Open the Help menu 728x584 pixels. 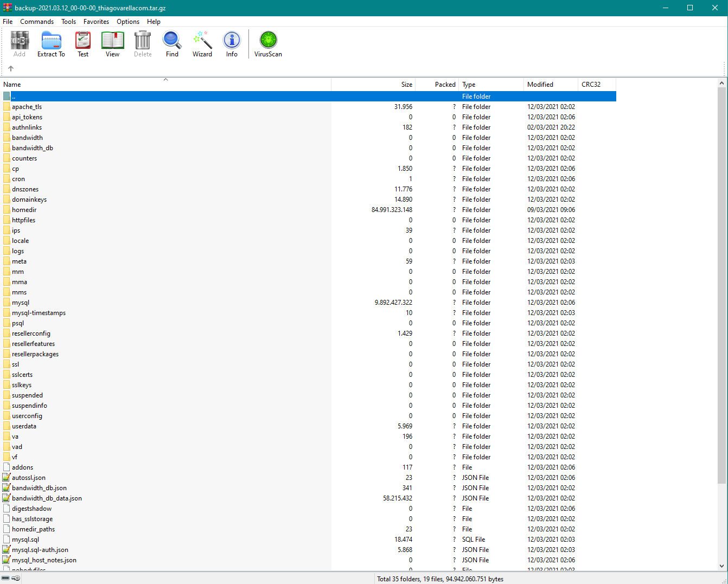point(154,22)
